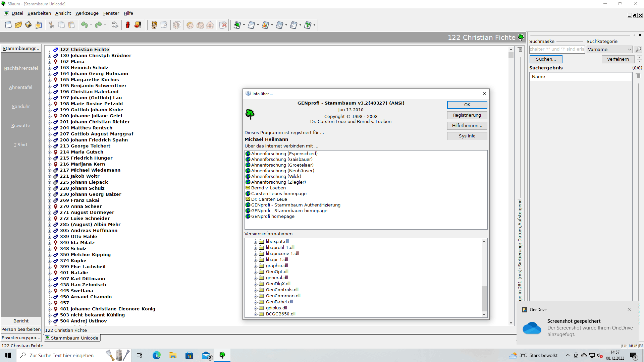Open the Fenster menu
Viewport: 644px width, 362px height.
[x=111, y=13]
